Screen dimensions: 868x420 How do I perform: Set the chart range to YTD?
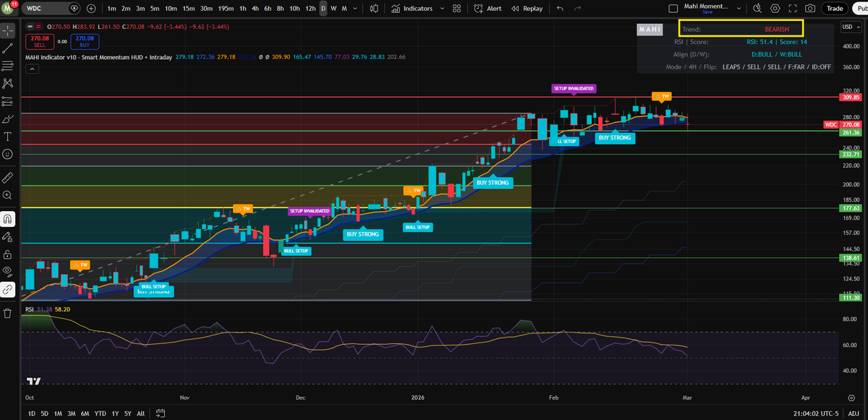pyautogui.click(x=101, y=413)
